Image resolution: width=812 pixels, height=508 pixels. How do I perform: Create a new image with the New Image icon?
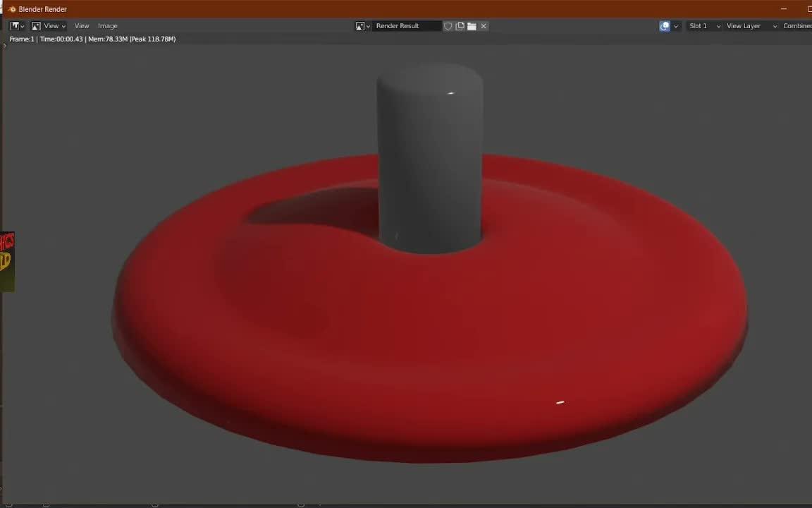(x=460, y=25)
